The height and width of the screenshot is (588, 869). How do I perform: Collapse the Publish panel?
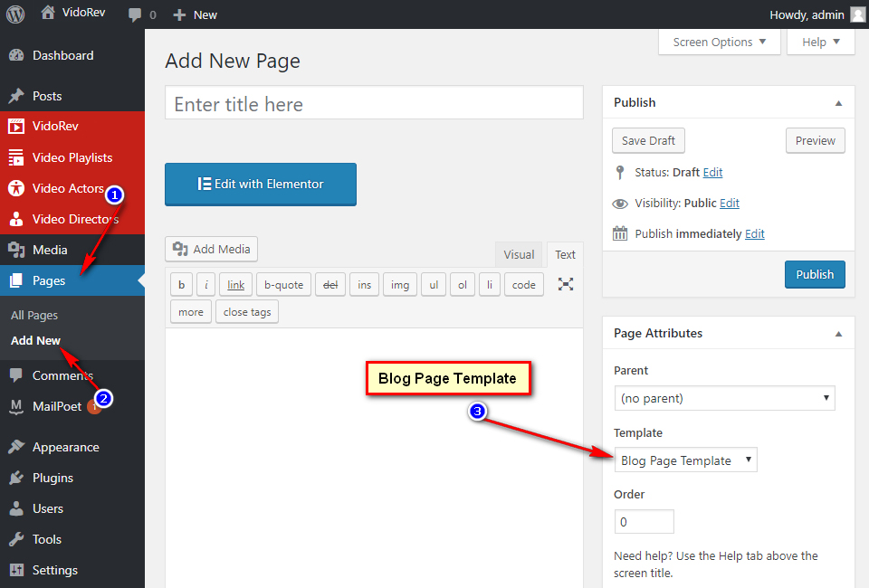[x=839, y=102]
